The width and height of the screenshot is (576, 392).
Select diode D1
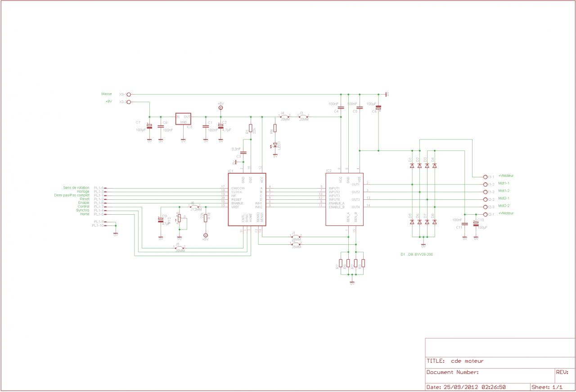pos(412,166)
